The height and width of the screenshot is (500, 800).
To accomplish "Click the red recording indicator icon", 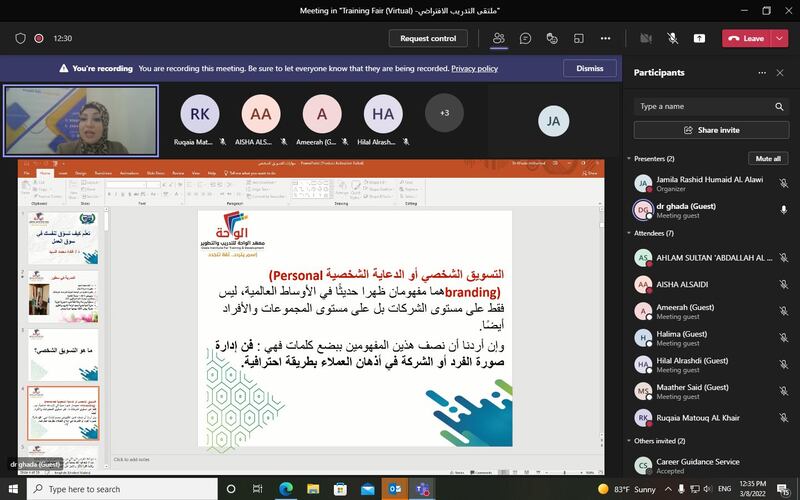I will [x=39, y=38].
